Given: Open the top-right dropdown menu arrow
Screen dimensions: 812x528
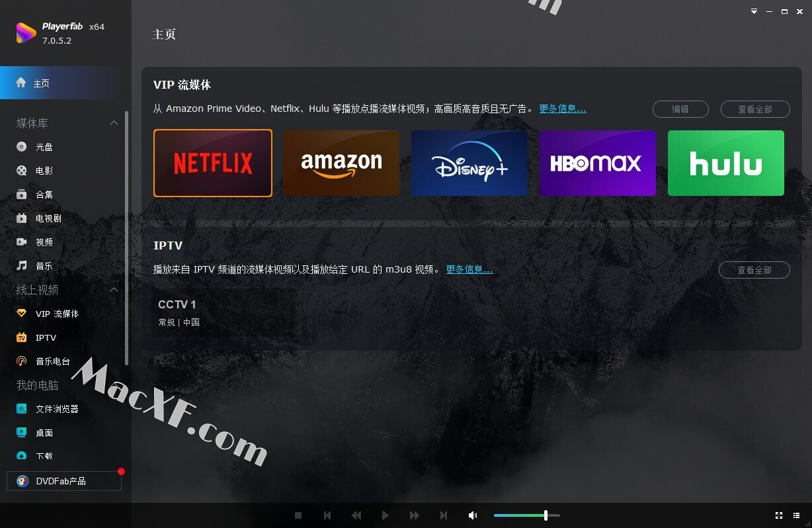Looking at the screenshot, I should [754, 12].
